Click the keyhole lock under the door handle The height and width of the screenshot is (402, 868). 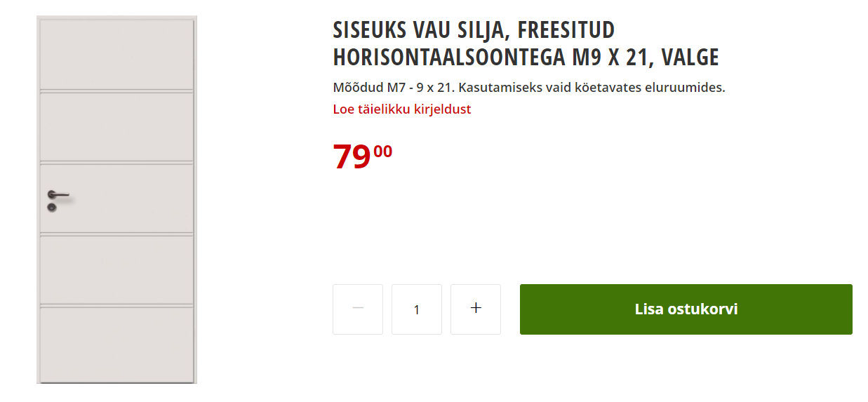point(52,208)
